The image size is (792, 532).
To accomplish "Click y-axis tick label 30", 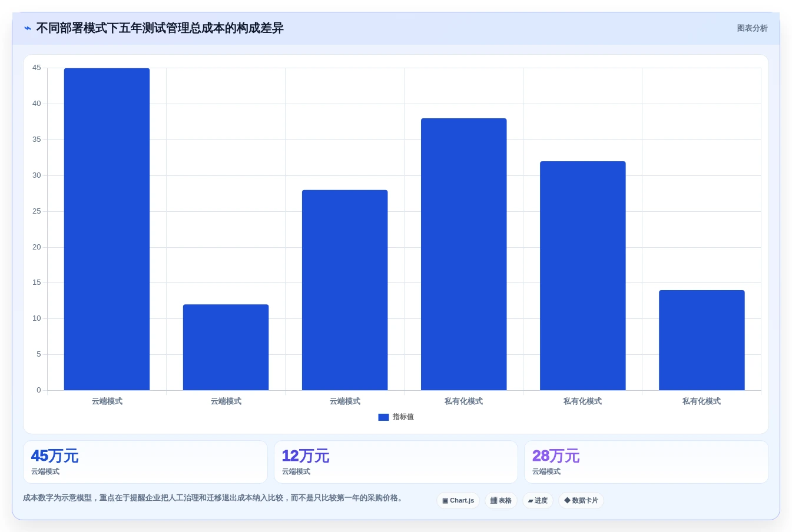I will [37, 175].
